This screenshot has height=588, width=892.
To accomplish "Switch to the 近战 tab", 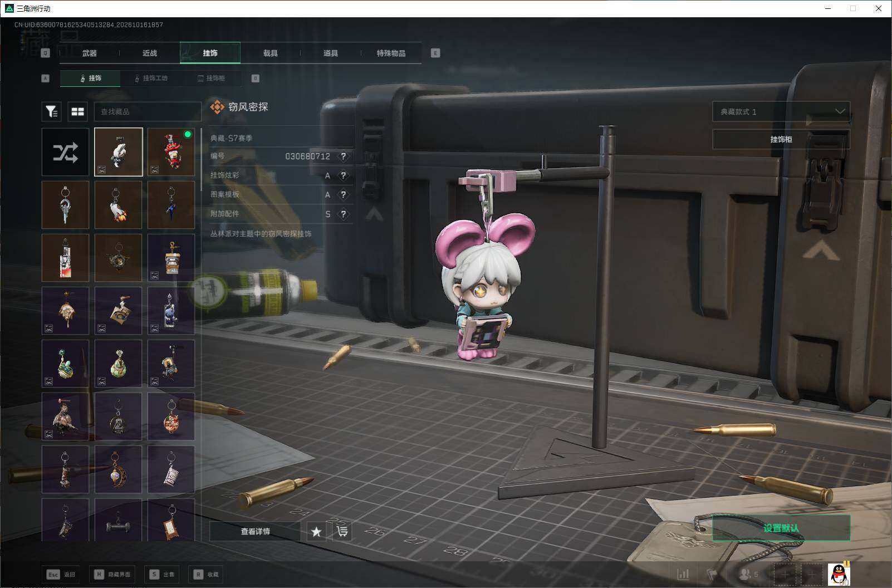I will (150, 53).
